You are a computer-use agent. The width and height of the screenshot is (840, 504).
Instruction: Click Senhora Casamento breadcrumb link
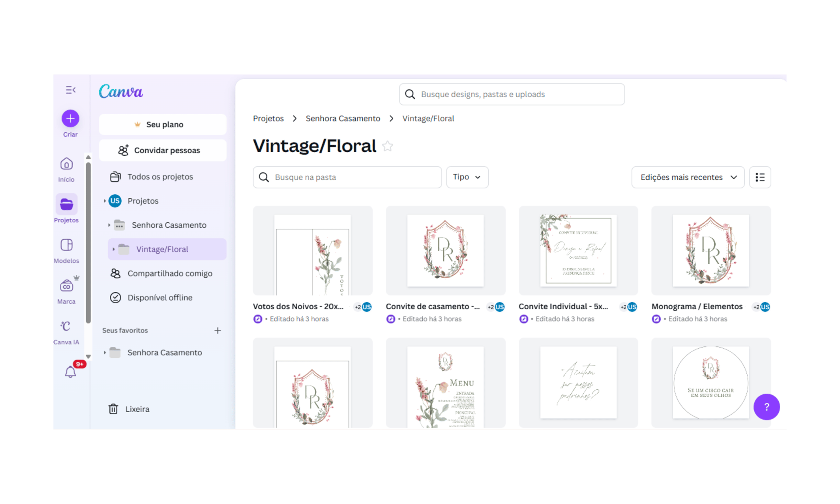click(343, 119)
